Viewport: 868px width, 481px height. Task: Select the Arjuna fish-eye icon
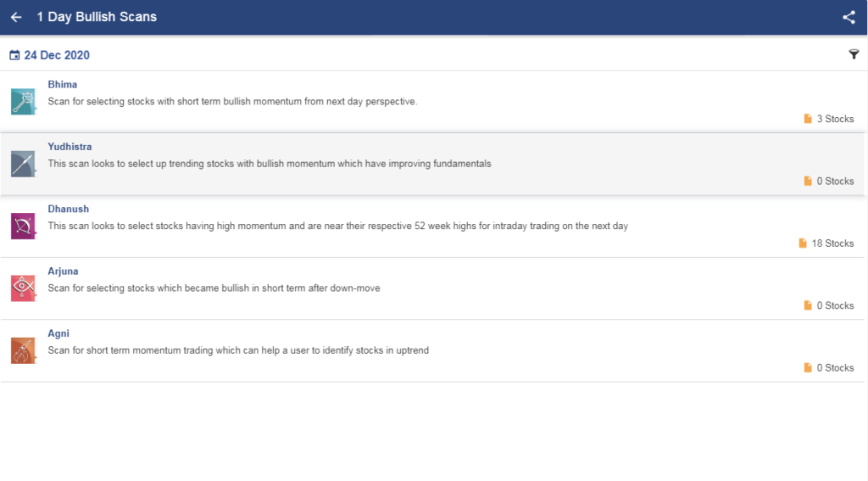coord(23,288)
